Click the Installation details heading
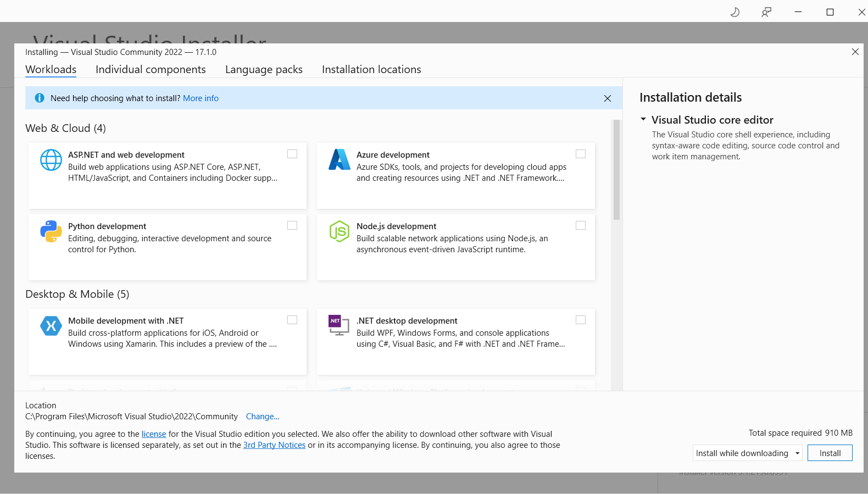The width and height of the screenshot is (868, 494). click(691, 97)
